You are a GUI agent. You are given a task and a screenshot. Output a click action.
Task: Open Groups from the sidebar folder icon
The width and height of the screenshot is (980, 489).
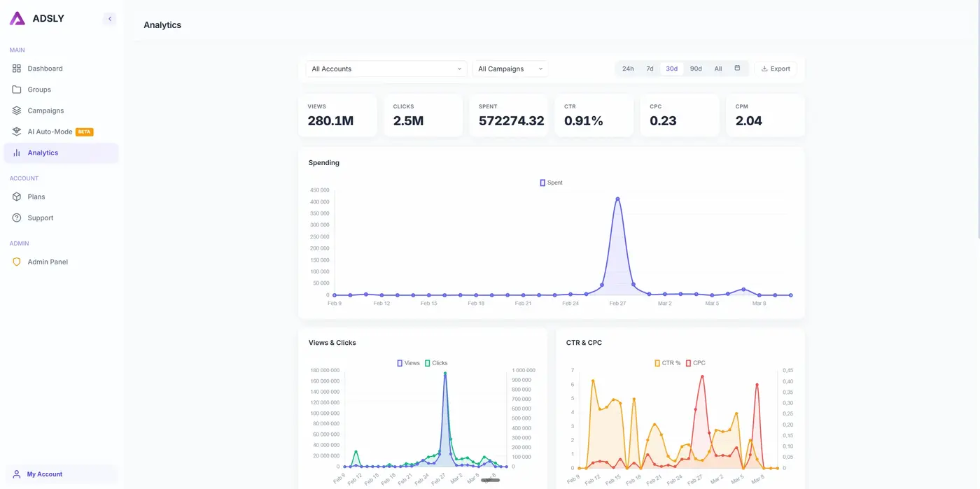coord(17,90)
